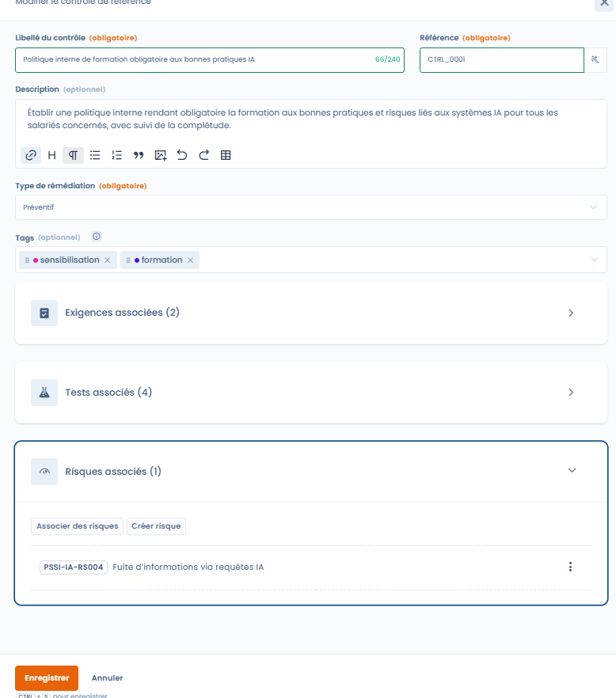This screenshot has height=698, width=616.
Task: Click the Enregistrer button
Action: click(x=47, y=678)
